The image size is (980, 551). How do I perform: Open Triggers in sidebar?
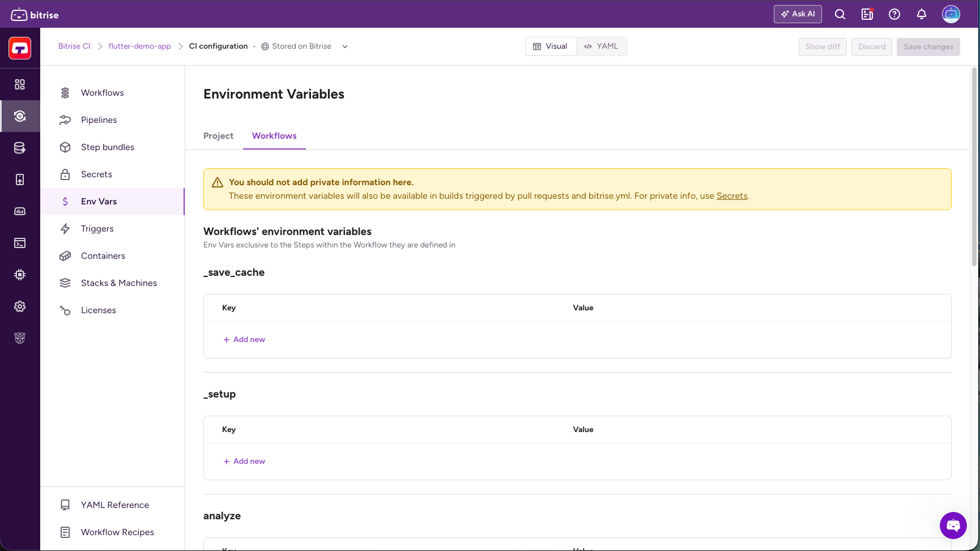pos(113,229)
